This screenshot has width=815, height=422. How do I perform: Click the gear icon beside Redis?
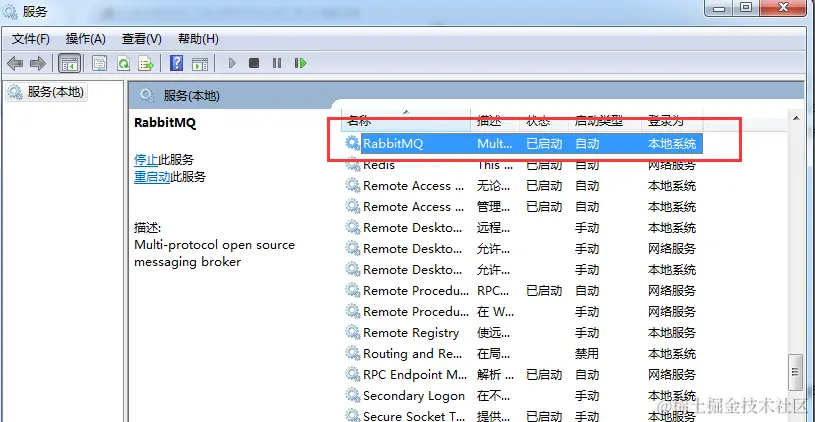pos(353,165)
